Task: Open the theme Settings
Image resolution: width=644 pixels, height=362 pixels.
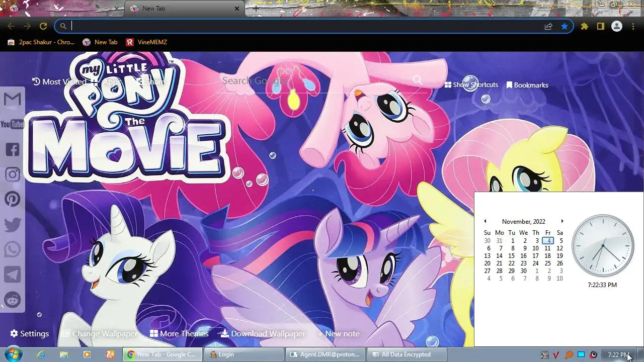Action: [30, 334]
